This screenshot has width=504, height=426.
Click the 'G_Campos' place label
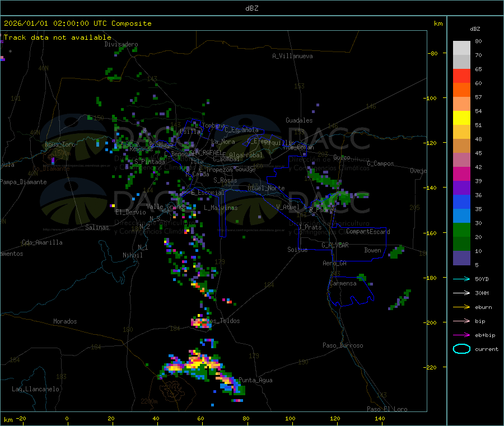pos(380,163)
